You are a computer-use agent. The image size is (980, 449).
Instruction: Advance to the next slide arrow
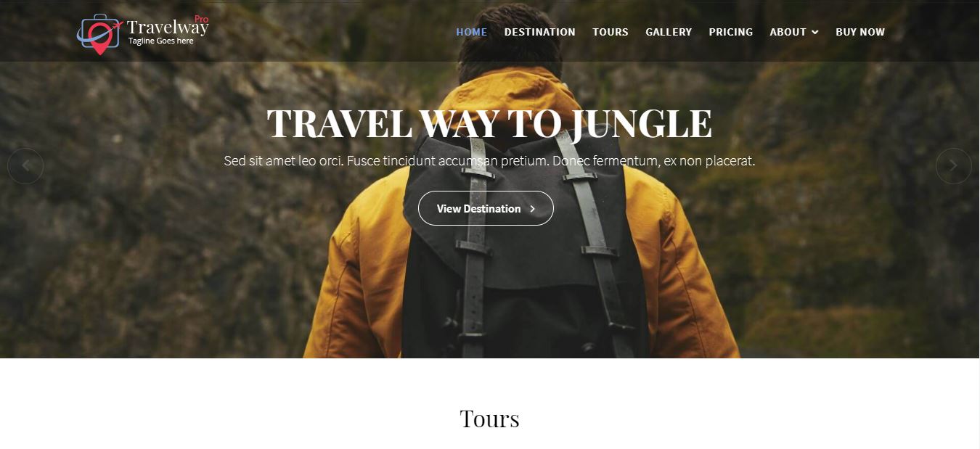click(x=954, y=166)
